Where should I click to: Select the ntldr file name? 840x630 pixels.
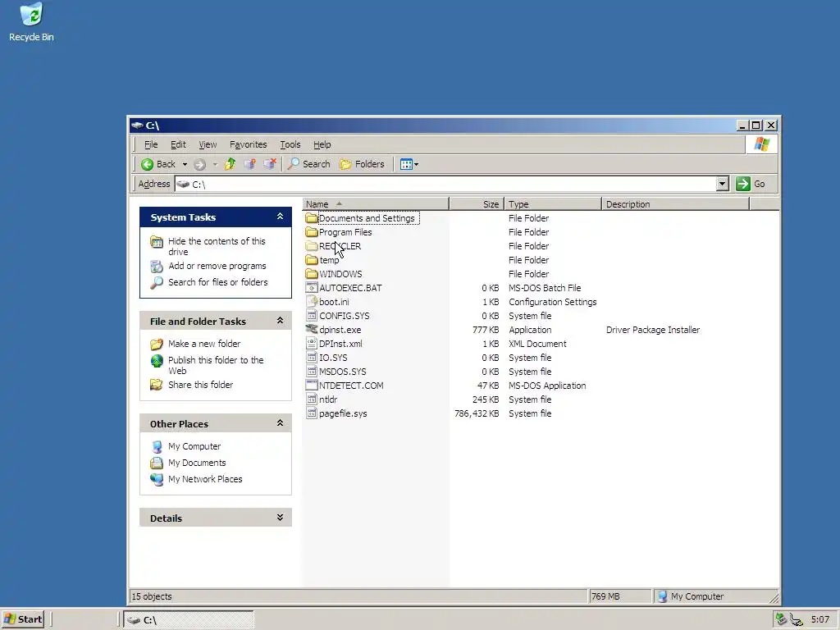328,399
